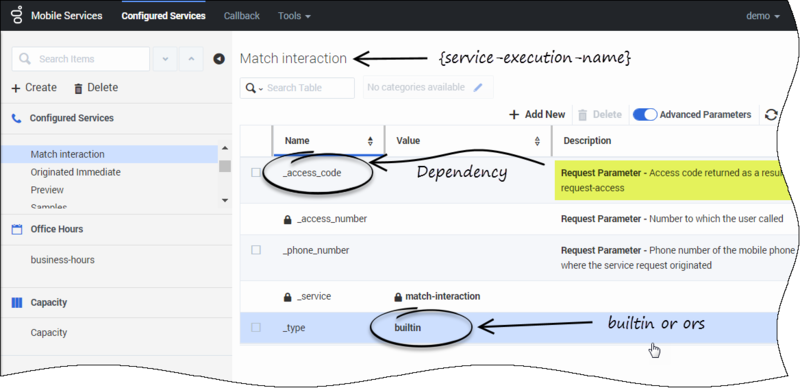The height and width of the screenshot is (388, 800).
Task: Click the Genesys logo icon
Action: coord(17,15)
